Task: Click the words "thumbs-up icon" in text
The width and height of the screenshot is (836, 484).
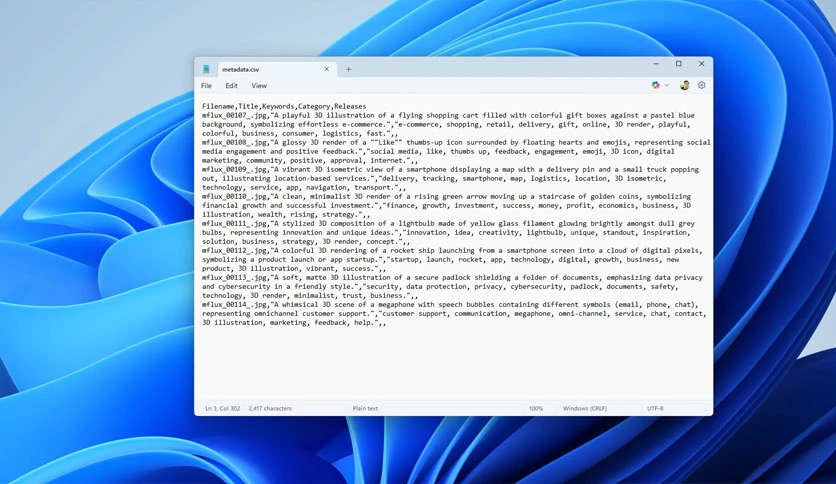Action: [x=435, y=142]
